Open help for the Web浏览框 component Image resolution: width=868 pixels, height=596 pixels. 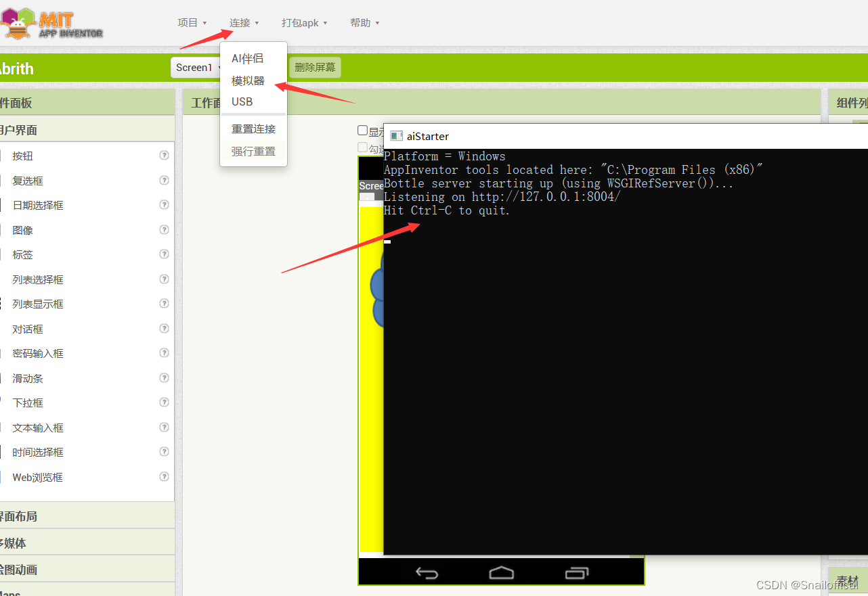164,476
